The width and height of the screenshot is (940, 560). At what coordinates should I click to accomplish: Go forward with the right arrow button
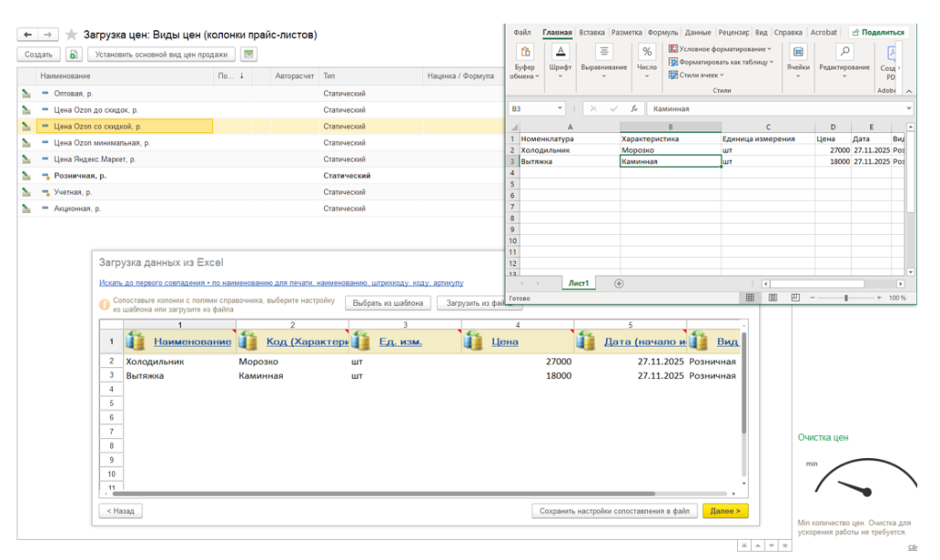48,35
